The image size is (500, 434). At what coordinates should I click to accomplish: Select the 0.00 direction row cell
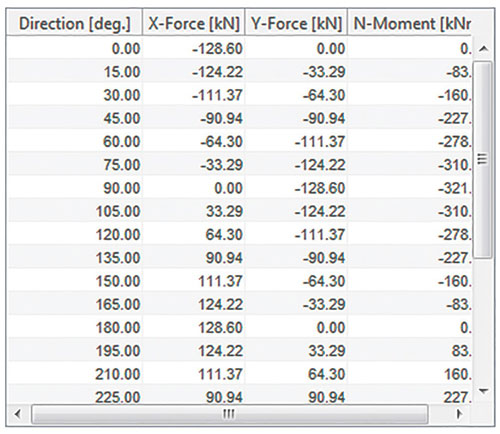tap(74, 49)
